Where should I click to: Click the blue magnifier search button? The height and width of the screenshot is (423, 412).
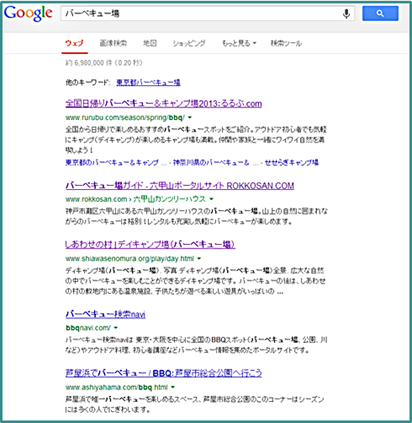[380, 13]
